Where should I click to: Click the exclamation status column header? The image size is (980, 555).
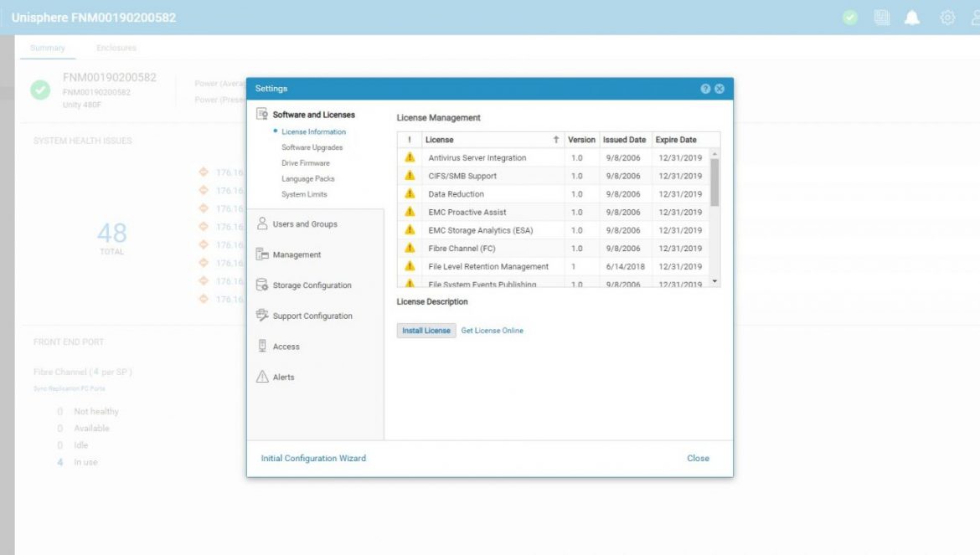[410, 140]
